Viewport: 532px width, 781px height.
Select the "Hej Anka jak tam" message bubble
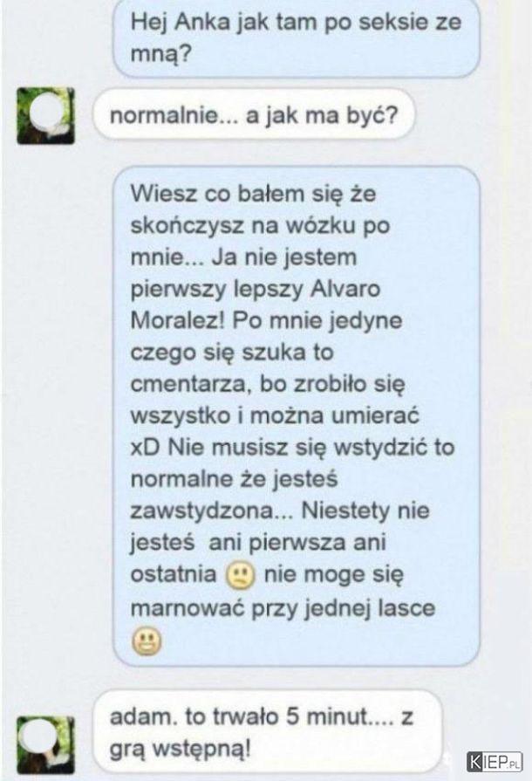297,38
